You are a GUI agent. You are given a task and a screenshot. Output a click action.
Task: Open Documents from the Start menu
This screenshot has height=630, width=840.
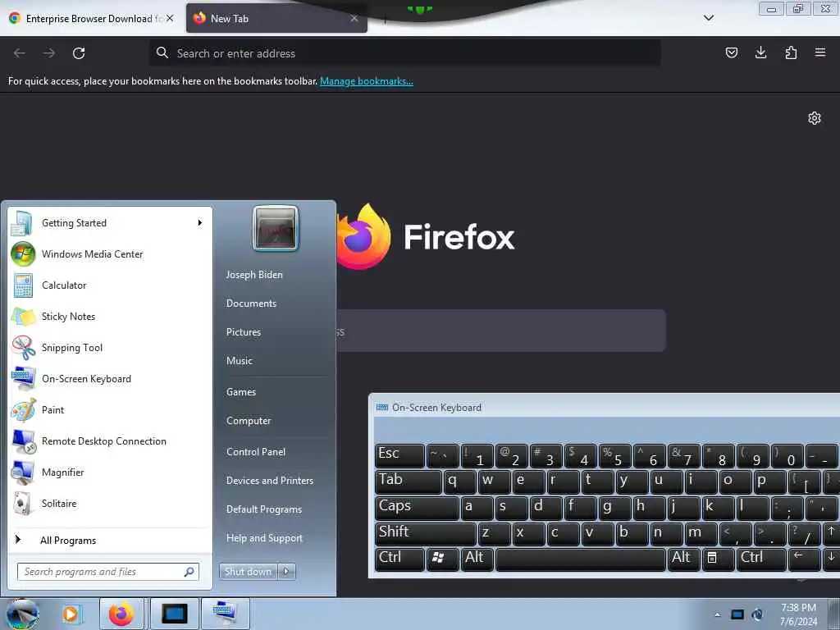click(251, 304)
